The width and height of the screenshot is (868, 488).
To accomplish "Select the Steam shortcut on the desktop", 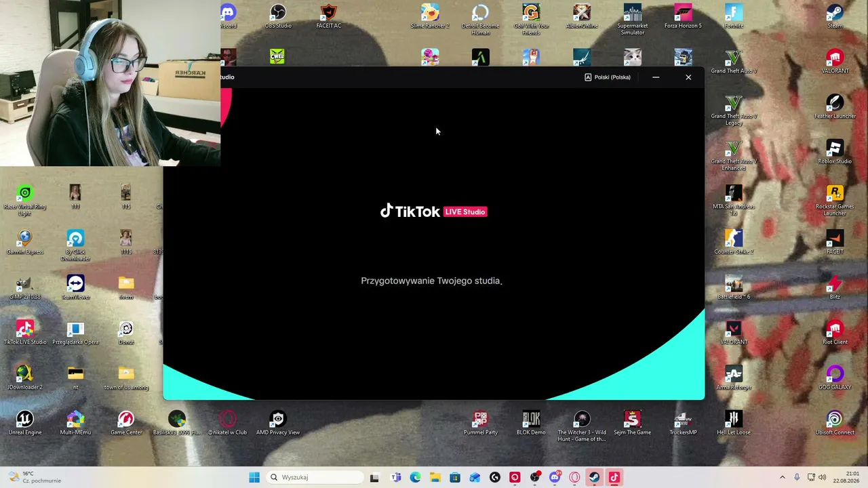I will [x=835, y=16].
